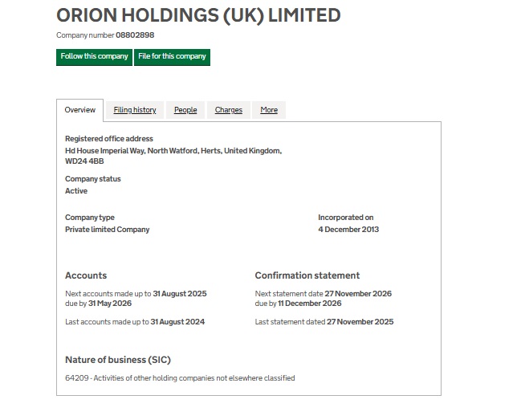The height and width of the screenshot is (420, 521).
Task: Click the last accounts 31 August 2024 line
Action: point(135,322)
